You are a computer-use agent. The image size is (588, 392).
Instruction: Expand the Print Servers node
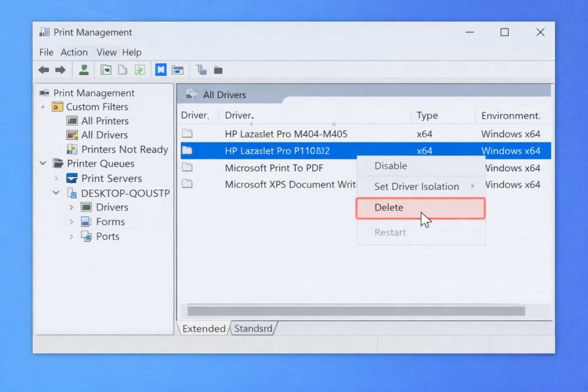[56, 178]
